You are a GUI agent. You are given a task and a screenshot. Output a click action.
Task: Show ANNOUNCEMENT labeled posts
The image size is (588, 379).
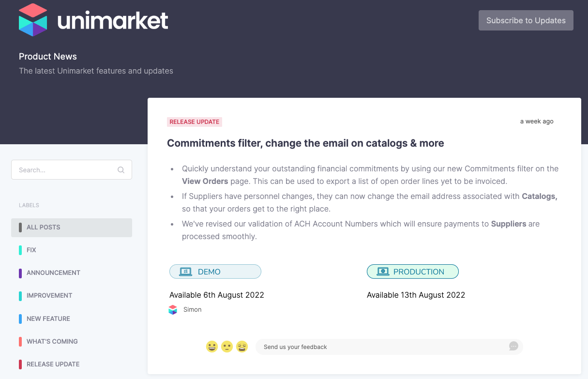(x=72, y=273)
